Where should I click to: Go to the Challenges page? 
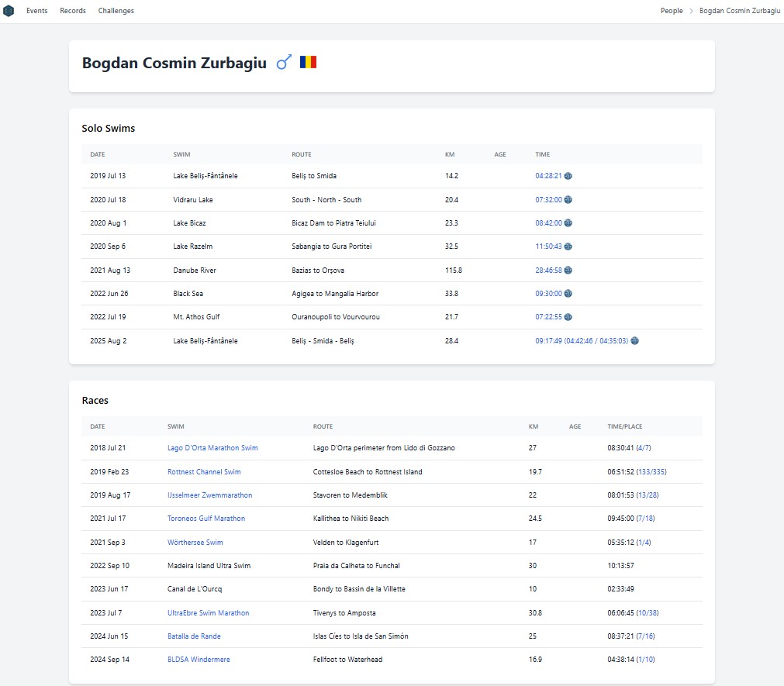tap(116, 11)
